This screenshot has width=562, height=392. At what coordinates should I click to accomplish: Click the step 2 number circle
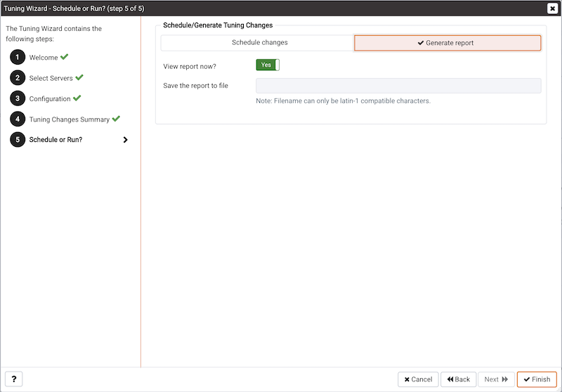(18, 78)
